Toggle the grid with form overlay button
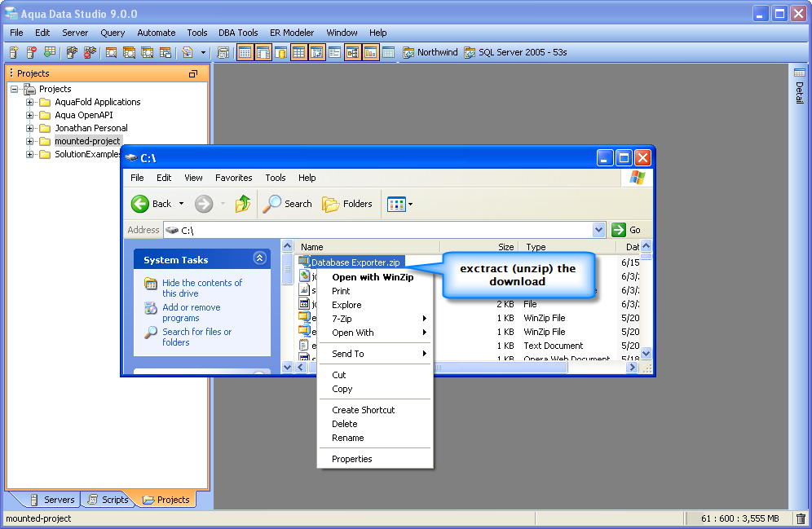This screenshot has width=812, height=529. click(263, 52)
